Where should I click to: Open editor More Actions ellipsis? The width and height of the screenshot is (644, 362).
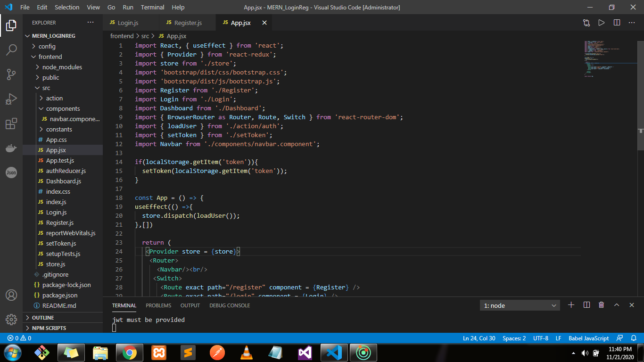click(x=632, y=23)
